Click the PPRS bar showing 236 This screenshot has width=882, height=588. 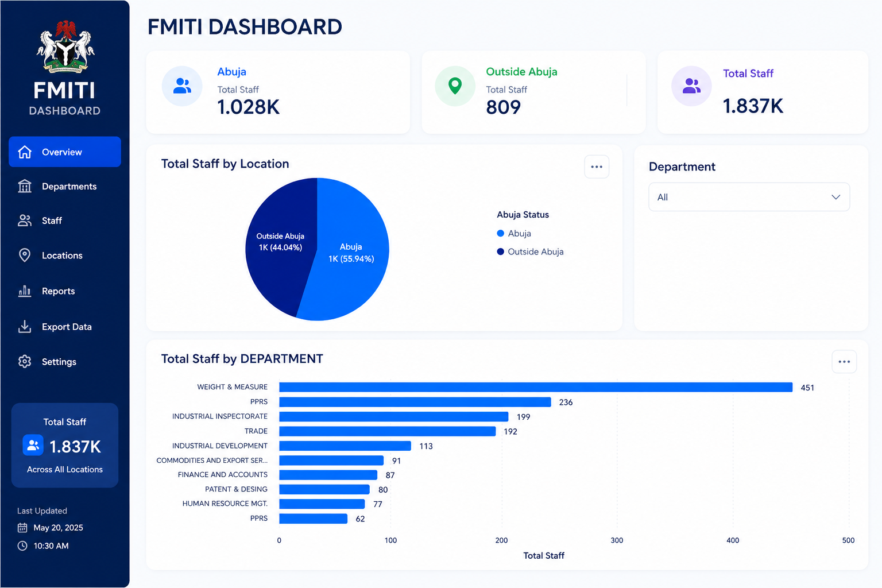pyautogui.click(x=415, y=402)
